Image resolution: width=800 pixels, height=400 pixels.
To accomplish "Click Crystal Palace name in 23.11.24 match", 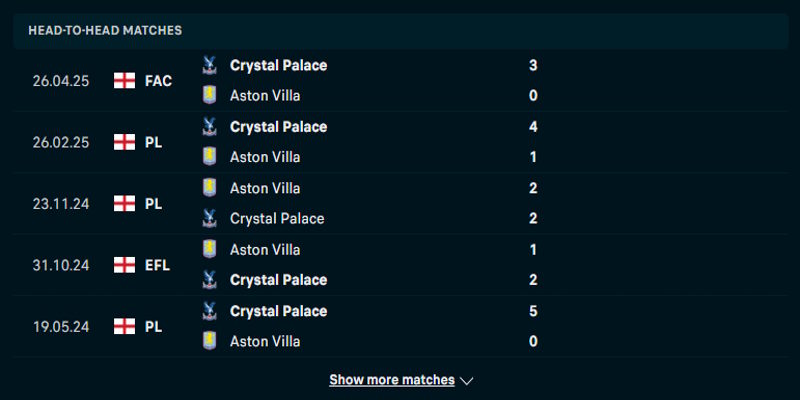I will point(277,218).
